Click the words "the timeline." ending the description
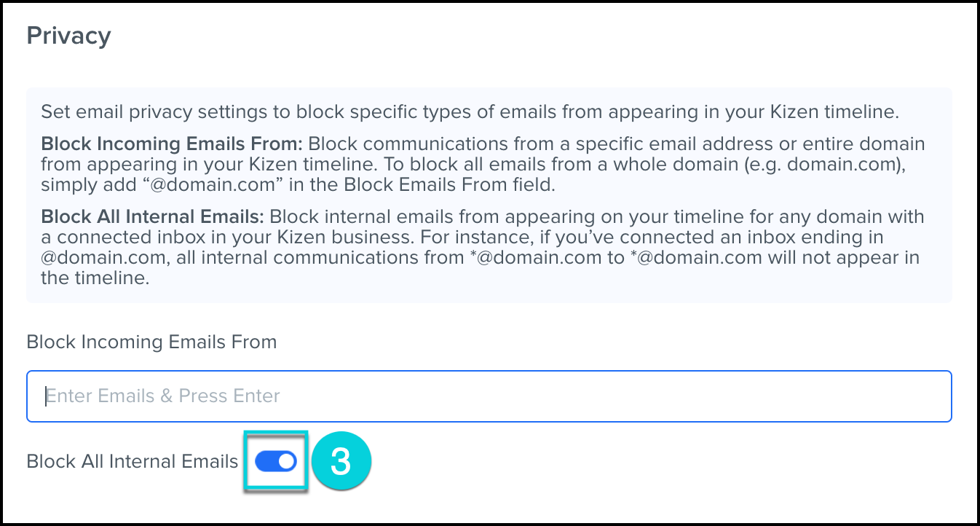Screen dimensions: 980x526 [x=95, y=278]
